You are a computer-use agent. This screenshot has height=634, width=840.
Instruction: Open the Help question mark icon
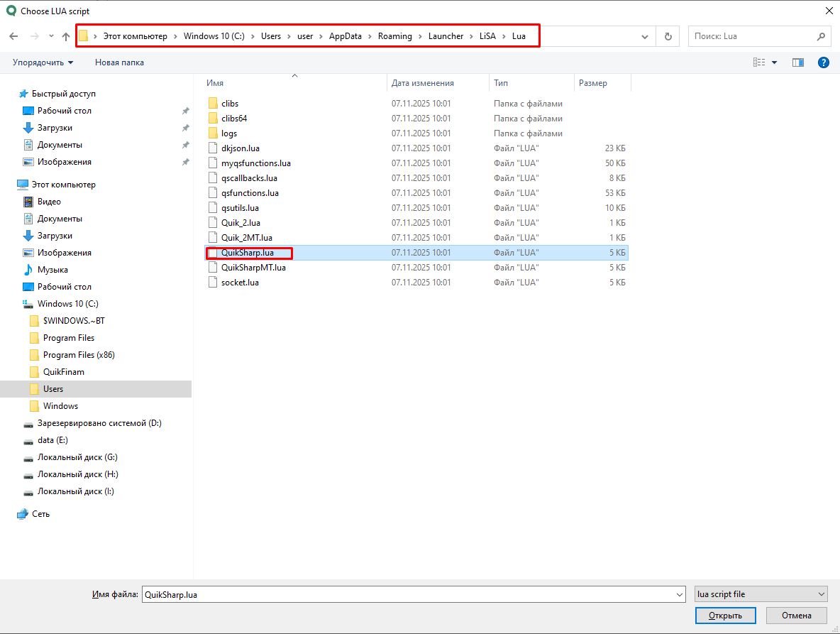pyautogui.click(x=823, y=62)
